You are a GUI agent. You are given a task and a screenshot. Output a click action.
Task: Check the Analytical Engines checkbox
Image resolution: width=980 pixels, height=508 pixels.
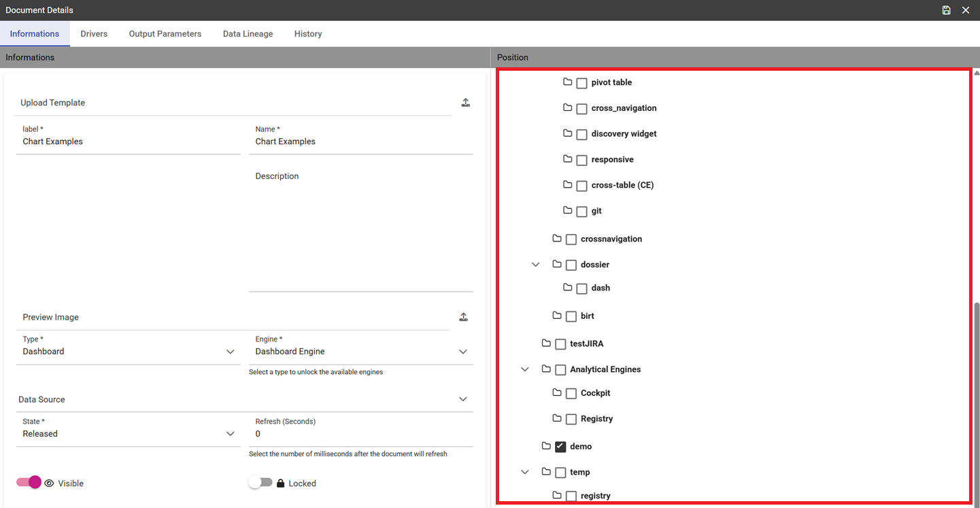[560, 370]
